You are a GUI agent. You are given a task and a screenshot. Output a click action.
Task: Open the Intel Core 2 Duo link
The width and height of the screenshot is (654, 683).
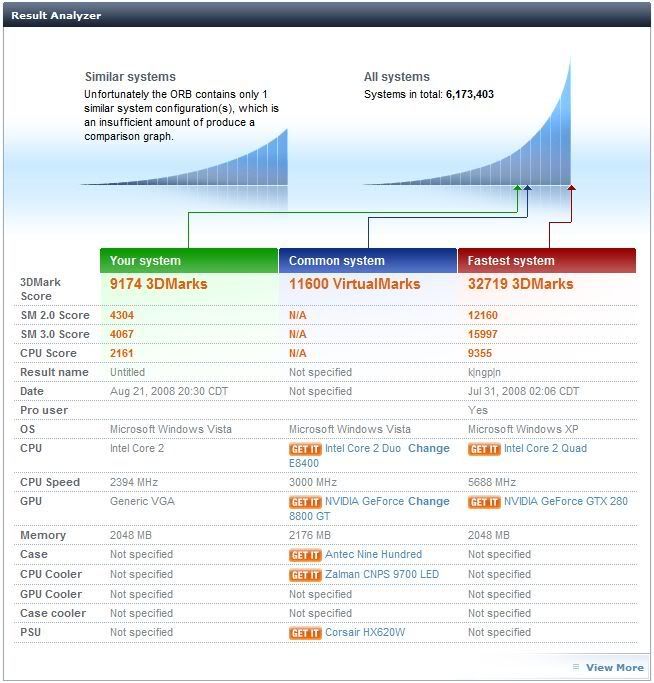pos(363,448)
